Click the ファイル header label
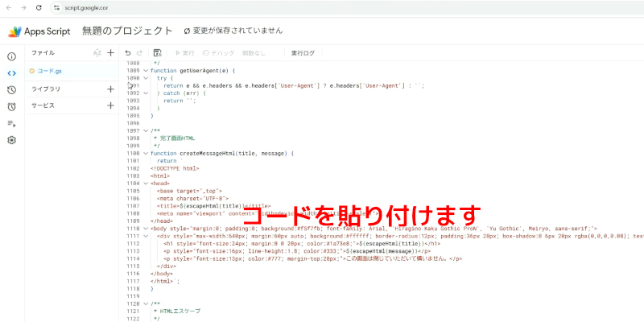The image size is (644, 322). click(x=43, y=53)
